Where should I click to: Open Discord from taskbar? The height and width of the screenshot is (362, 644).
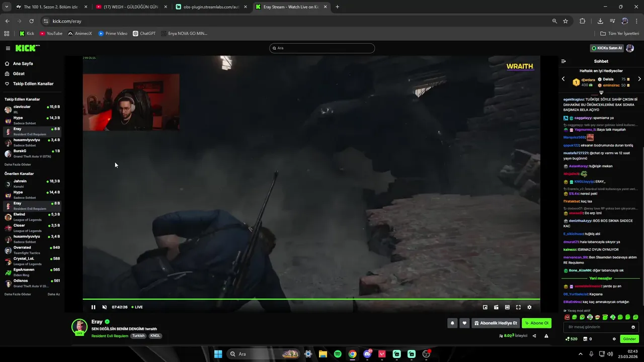367,354
